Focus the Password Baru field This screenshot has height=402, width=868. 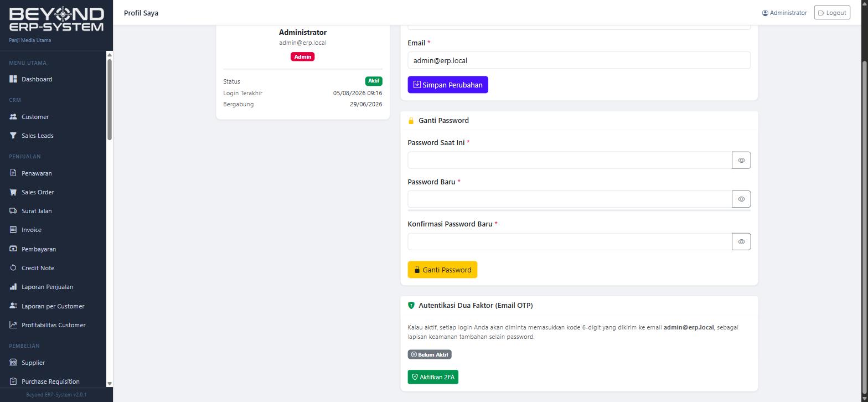click(x=570, y=199)
